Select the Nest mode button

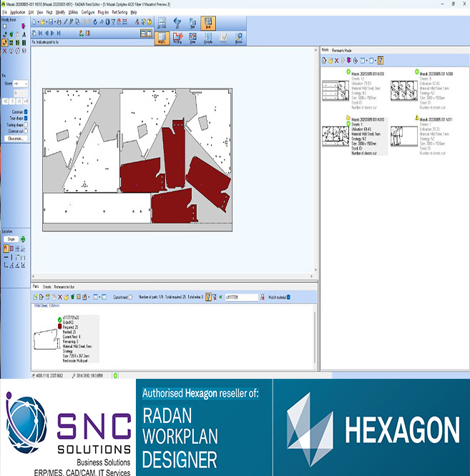(208, 23)
